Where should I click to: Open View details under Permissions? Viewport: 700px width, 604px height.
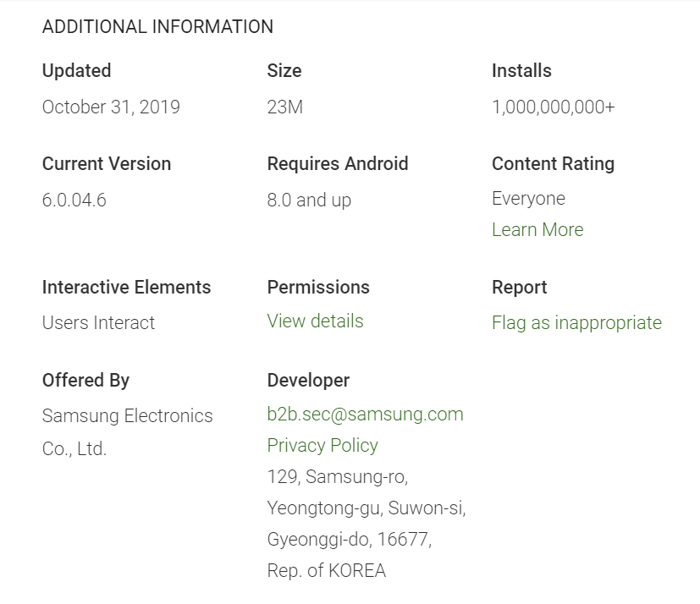click(x=315, y=321)
